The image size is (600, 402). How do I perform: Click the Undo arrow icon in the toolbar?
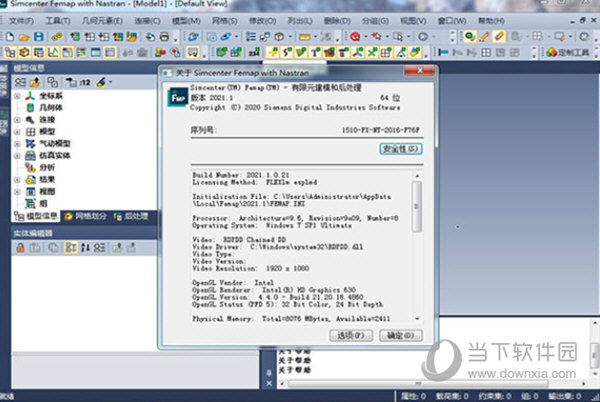tap(150, 37)
